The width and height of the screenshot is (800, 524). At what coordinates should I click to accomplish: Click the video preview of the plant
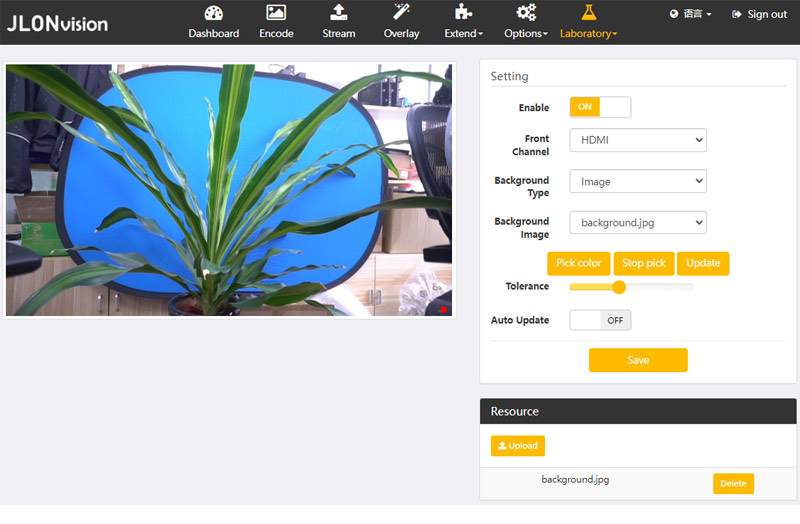(x=229, y=190)
